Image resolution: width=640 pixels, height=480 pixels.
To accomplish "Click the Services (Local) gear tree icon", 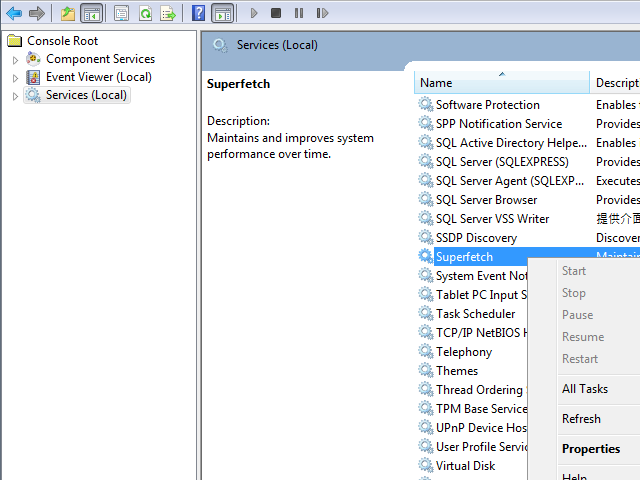I will coord(33,95).
